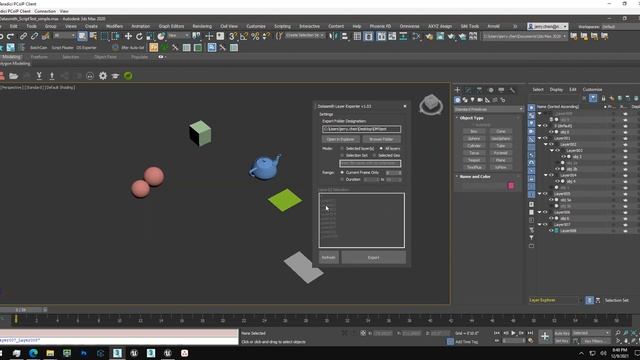
Task: Click the Render teapot icon in main toolbar
Action: [x=451, y=36]
